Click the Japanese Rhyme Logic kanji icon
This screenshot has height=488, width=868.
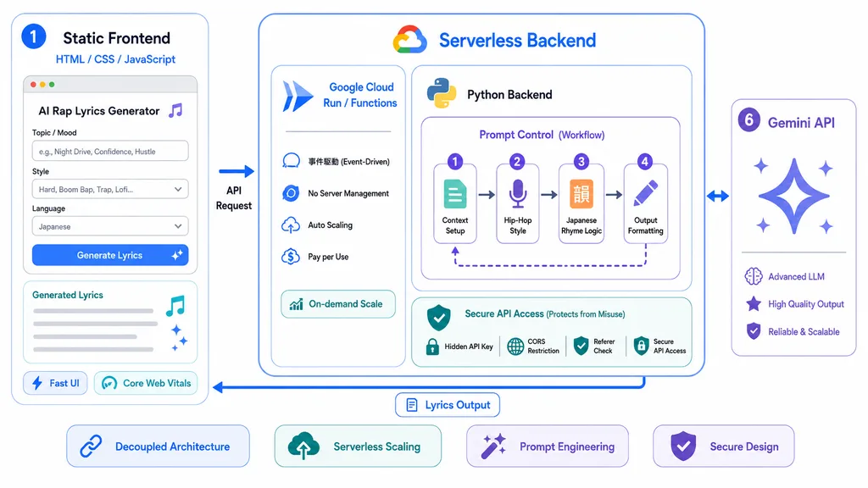click(581, 194)
